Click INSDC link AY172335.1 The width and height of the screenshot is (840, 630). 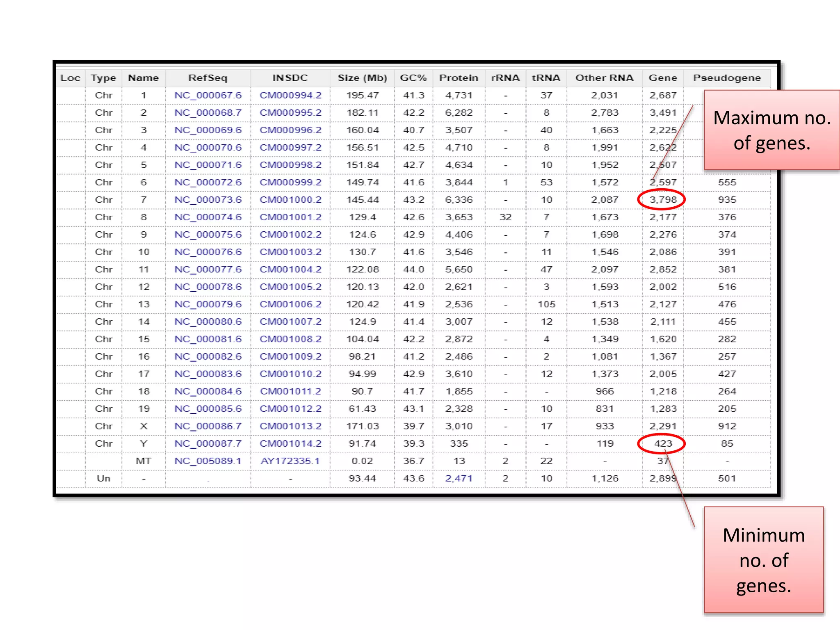tap(290, 461)
